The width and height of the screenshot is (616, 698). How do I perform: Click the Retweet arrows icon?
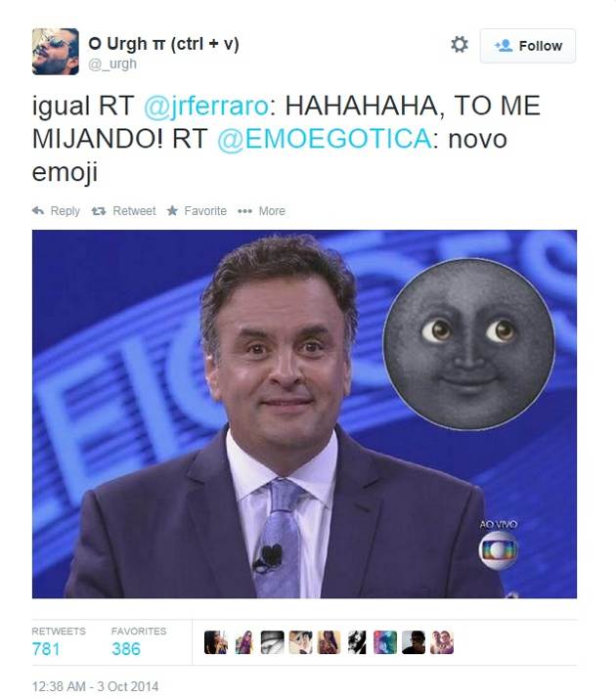pos(99,211)
